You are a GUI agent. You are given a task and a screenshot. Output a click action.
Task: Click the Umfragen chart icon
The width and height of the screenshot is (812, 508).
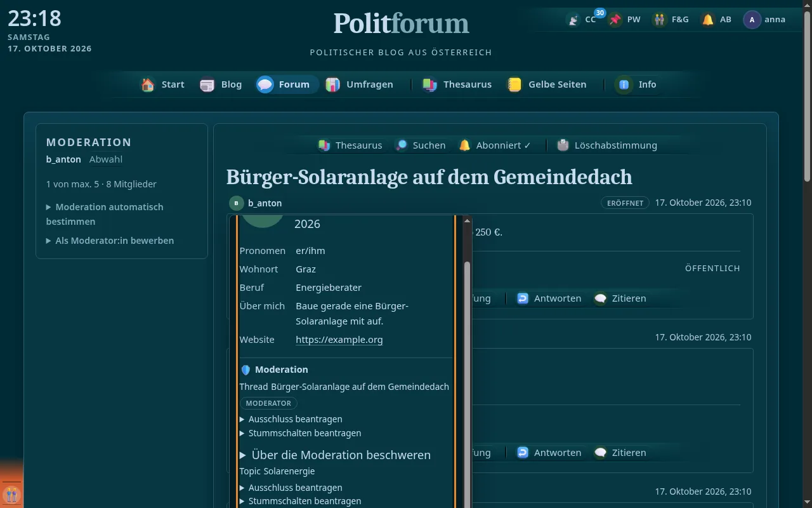[x=332, y=84]
